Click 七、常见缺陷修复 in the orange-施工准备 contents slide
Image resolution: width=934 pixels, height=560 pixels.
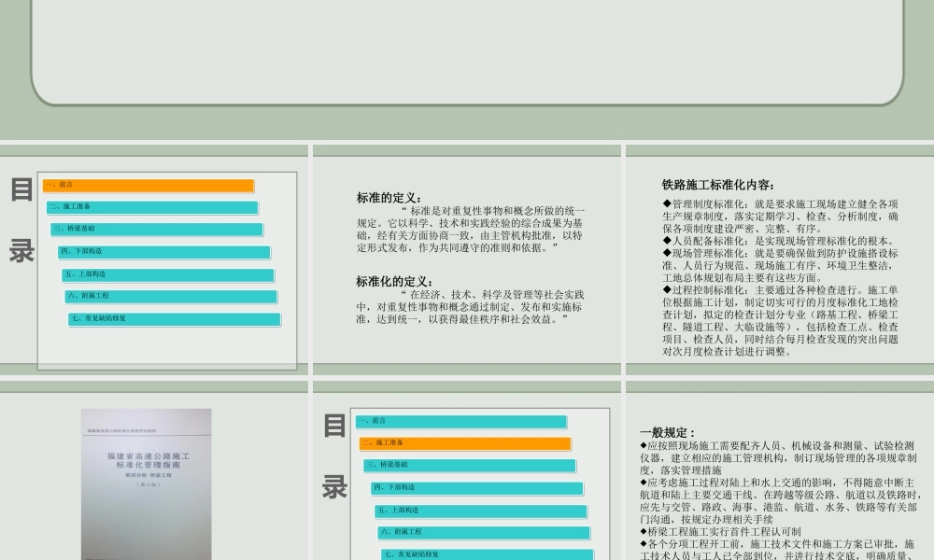coord(488,554)
